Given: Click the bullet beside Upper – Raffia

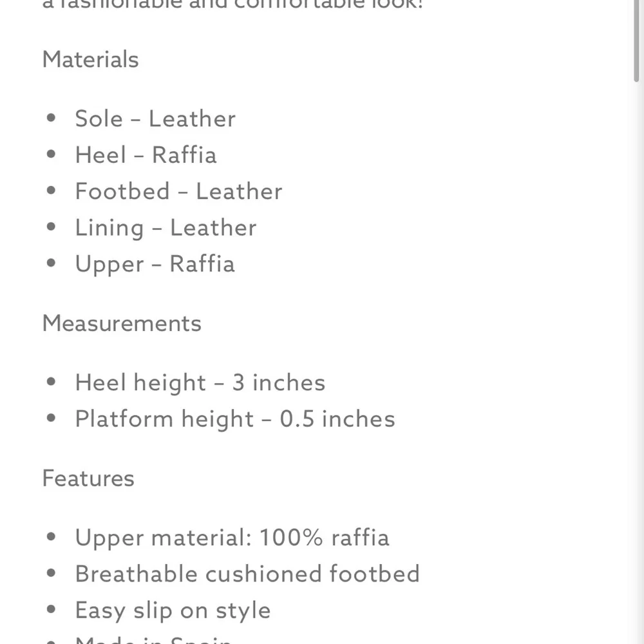Looking at the screenshot, I should [x=52, y=264].
